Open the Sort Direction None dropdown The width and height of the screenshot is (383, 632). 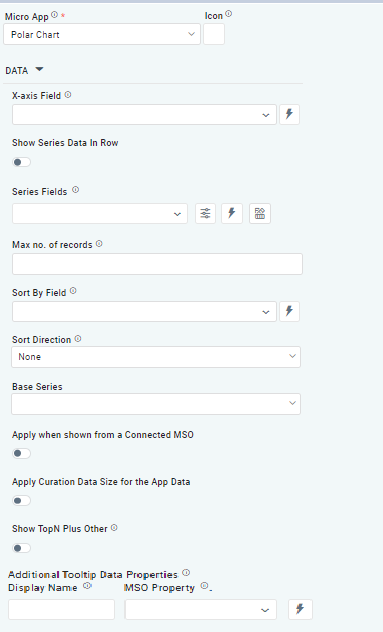(156, 357)
